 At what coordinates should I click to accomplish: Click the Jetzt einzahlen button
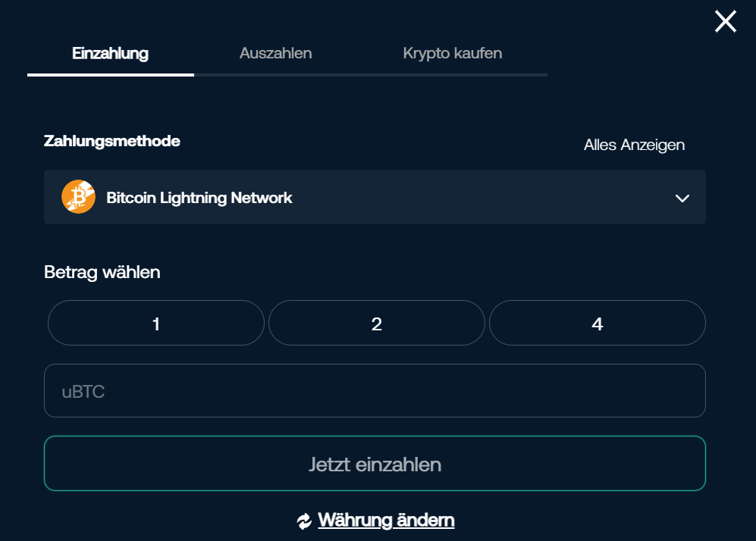375,464
